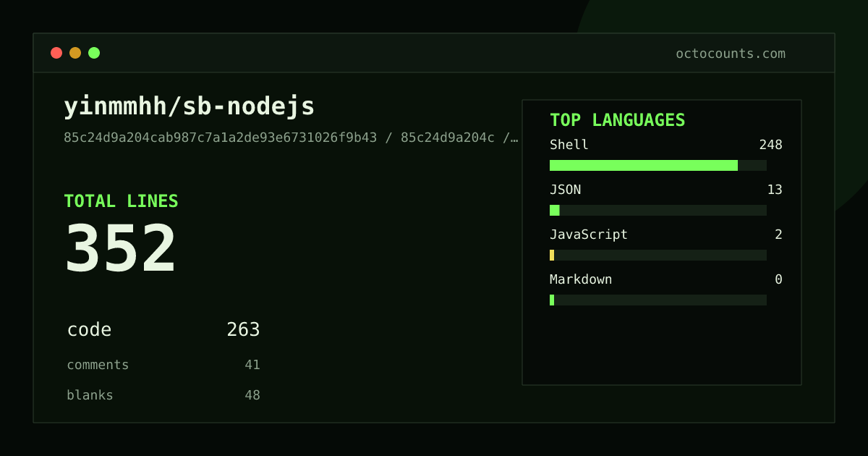Click the red window dot

tap(56, 53)
